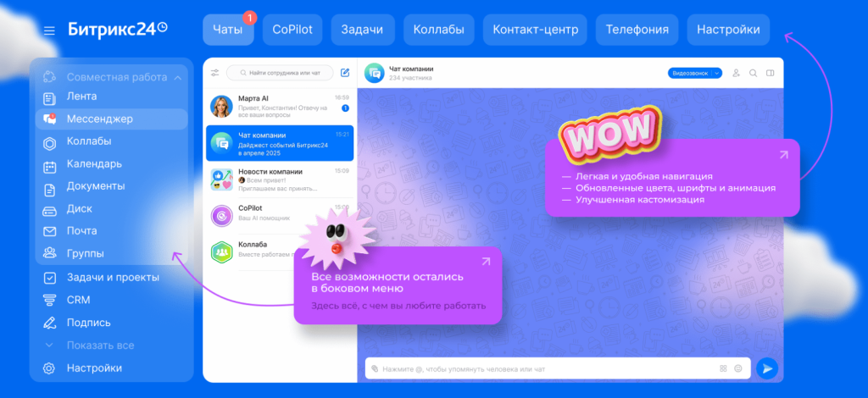Click the Задачи и проекты label
This screenshot has height=398, width=868.
point(113,278)
